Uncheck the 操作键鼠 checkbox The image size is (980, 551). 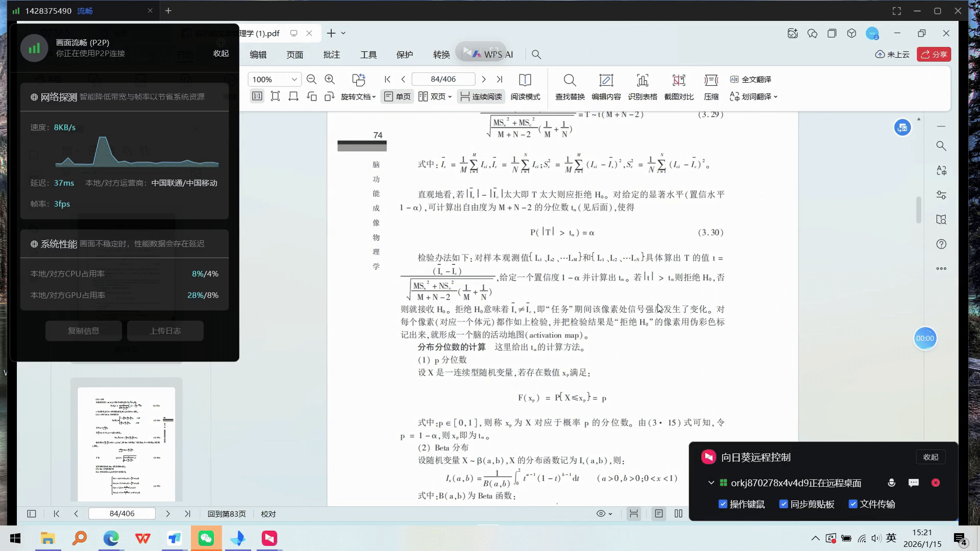click(x=723, y=504)
